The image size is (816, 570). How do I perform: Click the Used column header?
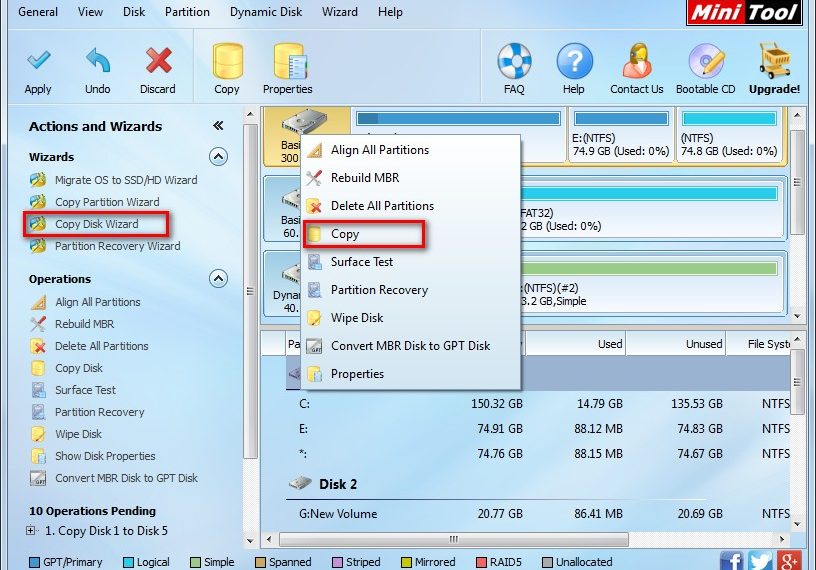pos(575,344)
